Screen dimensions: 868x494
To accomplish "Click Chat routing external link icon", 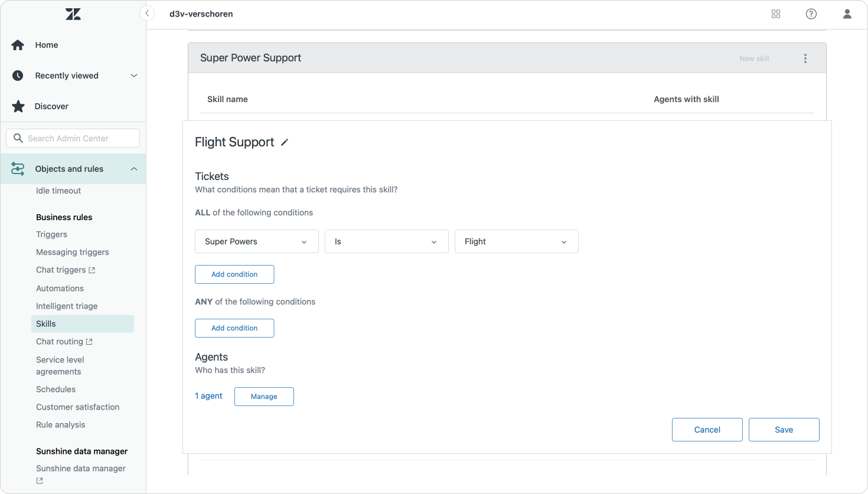I will (89, 342).
